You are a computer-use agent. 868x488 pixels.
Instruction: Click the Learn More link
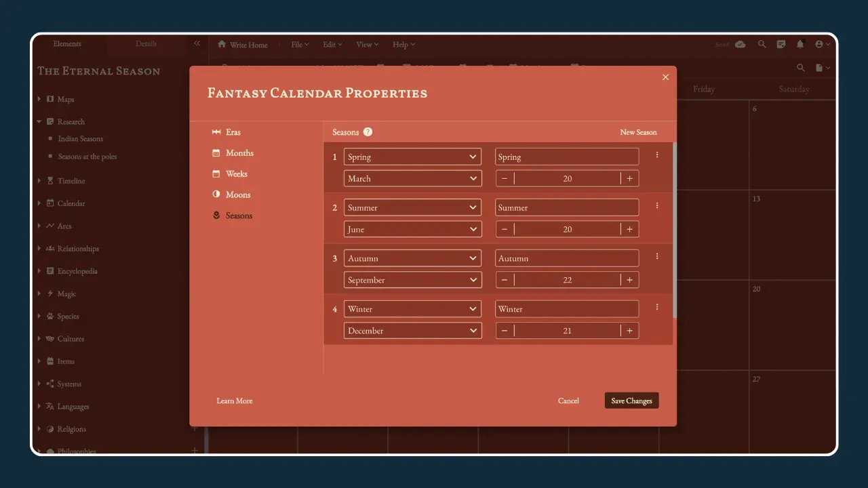click(x=235, y=401)
